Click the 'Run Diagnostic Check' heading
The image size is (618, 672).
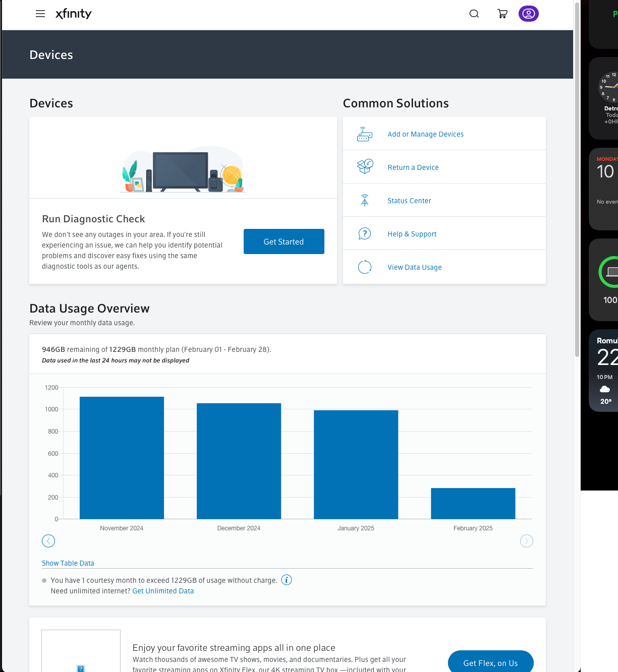(93, 219)
